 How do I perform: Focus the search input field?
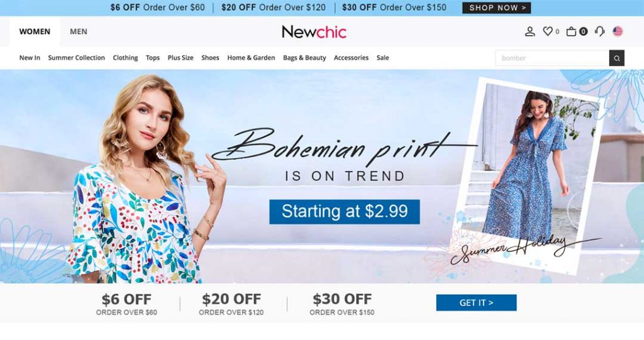click(x=552, y=58)
